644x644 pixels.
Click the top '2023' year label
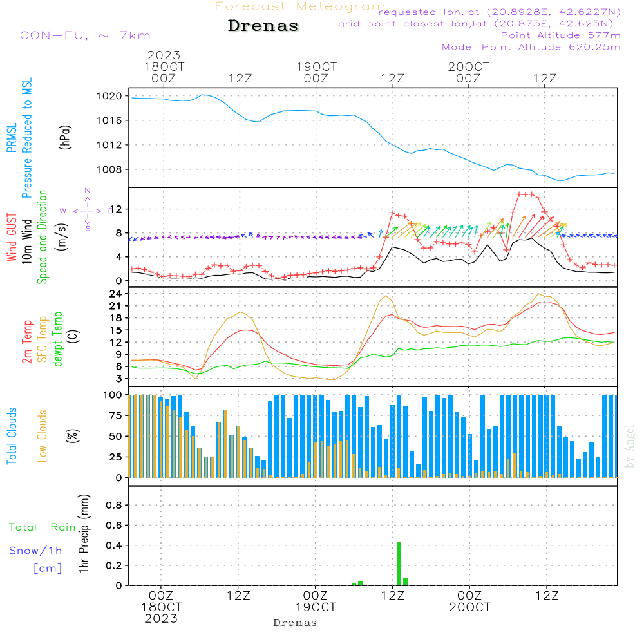(x=164, y=55)
